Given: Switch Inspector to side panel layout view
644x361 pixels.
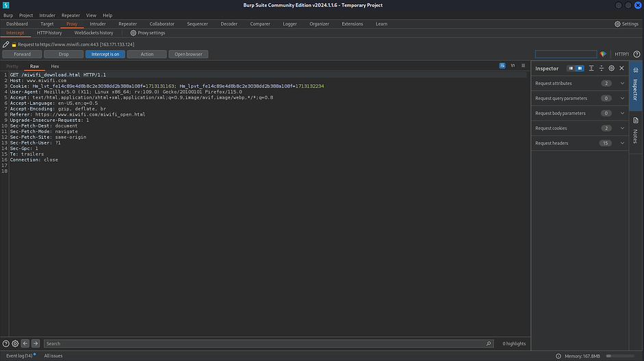Looking at the screenshot, I should click(580, 69).
